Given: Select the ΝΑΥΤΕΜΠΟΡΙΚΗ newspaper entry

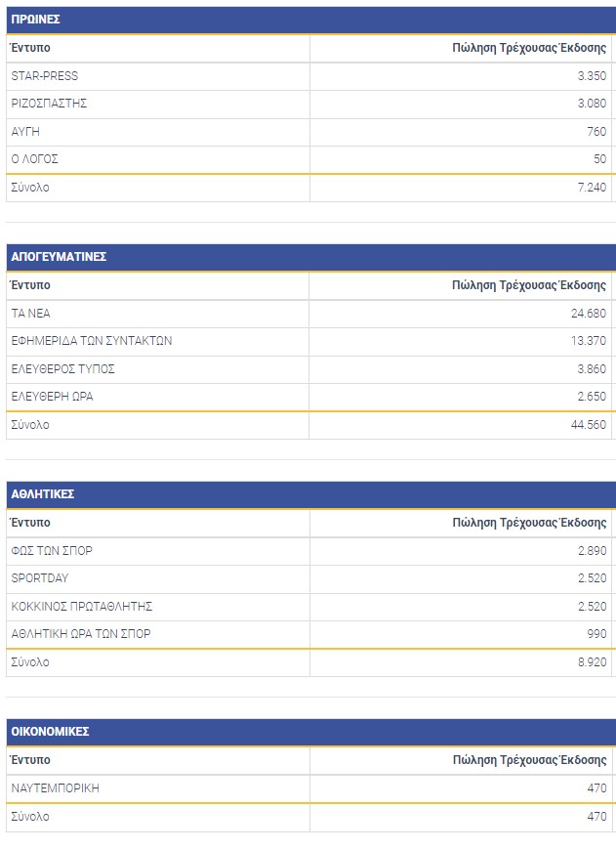Looking at the screenshot, I should (x=56, y=787).
